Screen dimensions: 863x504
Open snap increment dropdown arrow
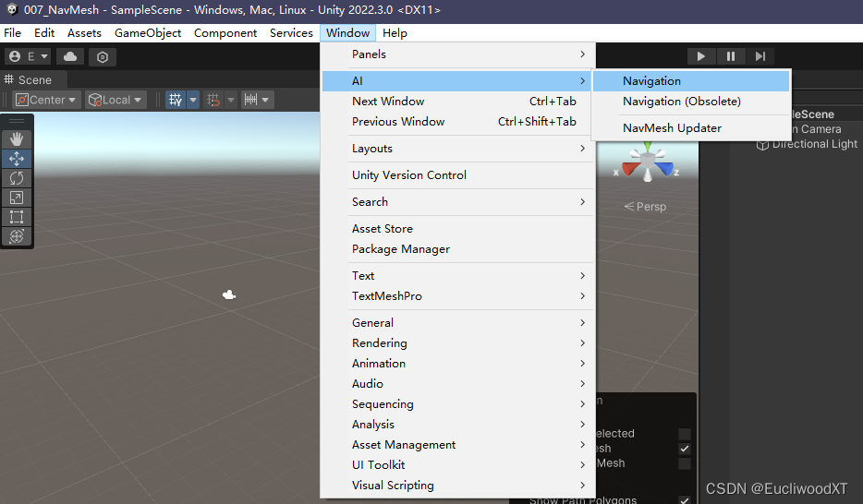point(266,100)
